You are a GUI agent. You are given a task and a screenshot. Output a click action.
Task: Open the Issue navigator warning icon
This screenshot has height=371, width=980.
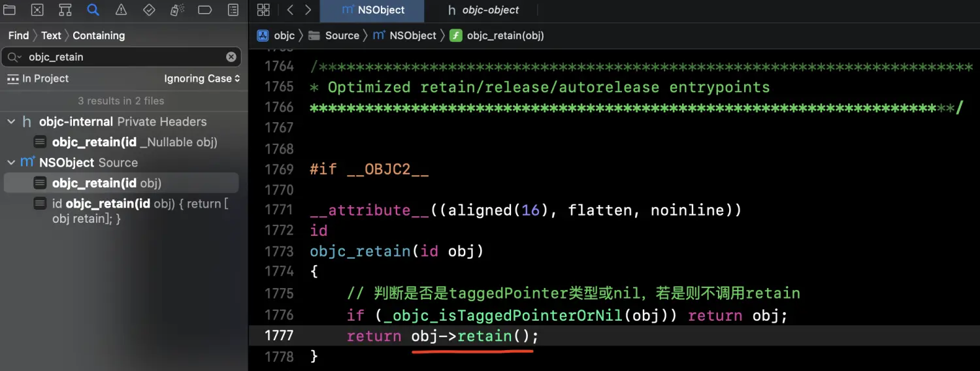121,10
